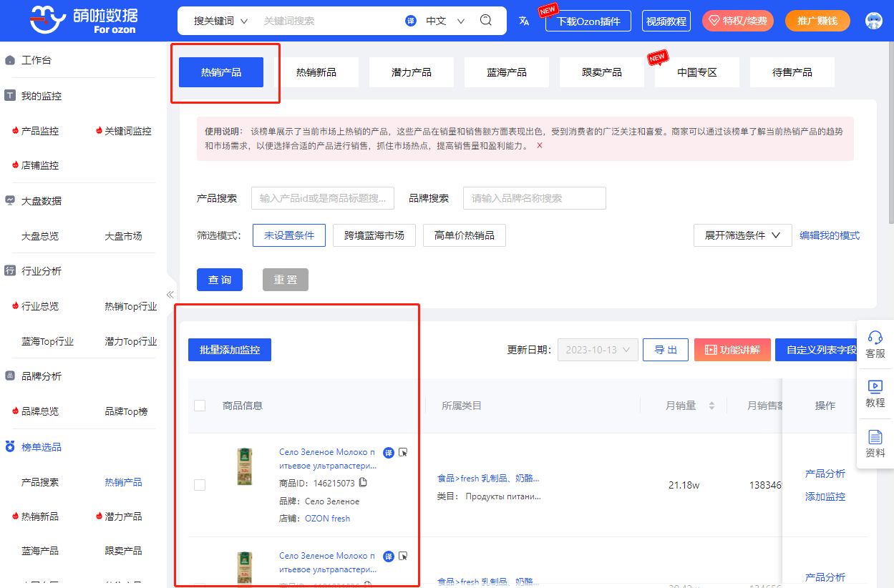Click the language translate icon in header
The height and width of the screenshot is (588, 894).
524,21
